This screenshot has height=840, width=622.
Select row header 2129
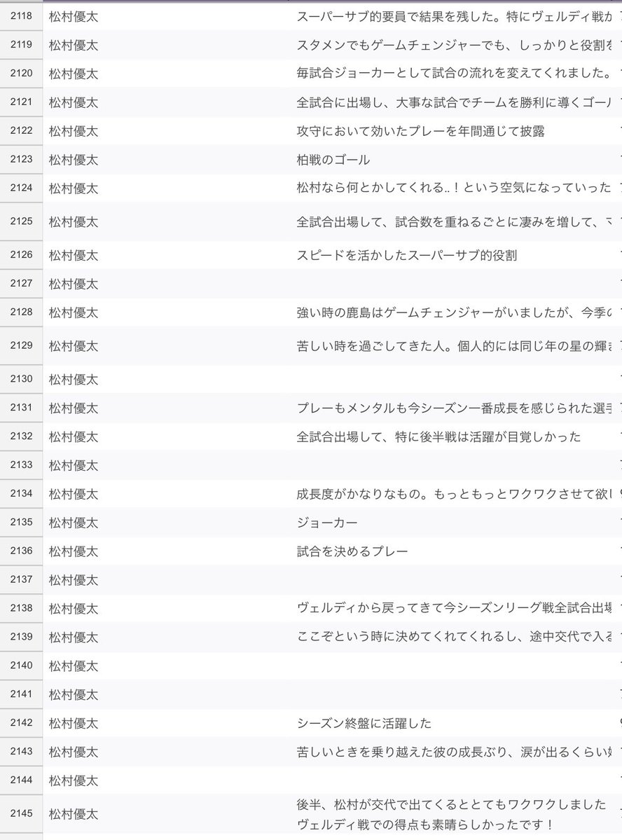coord(21,345)
